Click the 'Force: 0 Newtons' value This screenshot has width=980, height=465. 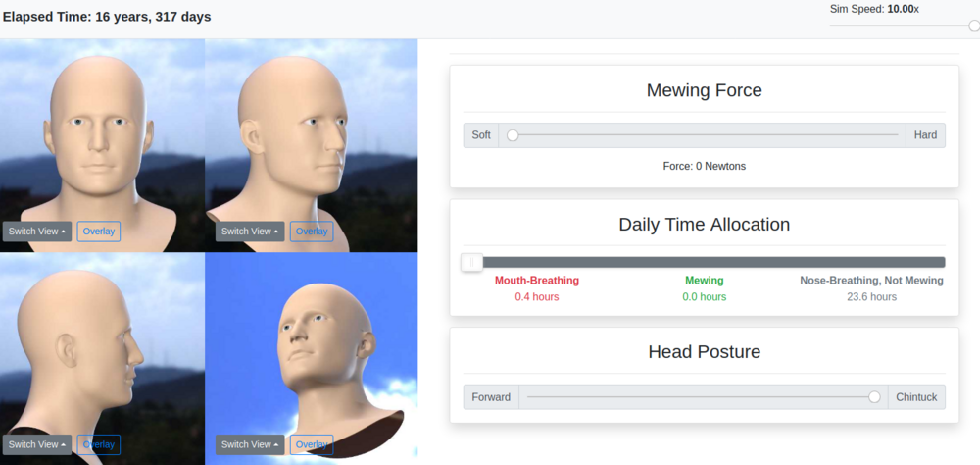[705, 166]
